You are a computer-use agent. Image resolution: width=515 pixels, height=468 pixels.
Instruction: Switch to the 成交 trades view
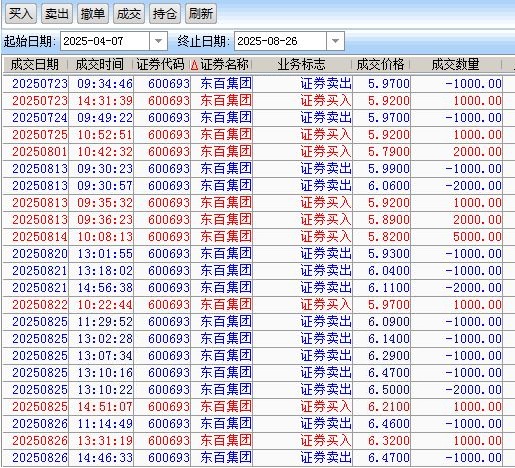129,14
